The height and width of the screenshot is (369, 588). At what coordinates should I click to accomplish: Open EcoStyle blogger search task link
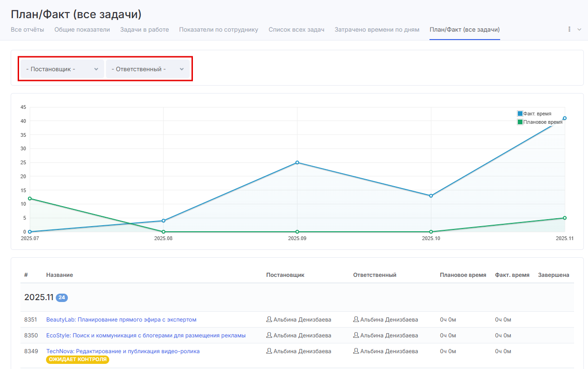coord(146,335)
